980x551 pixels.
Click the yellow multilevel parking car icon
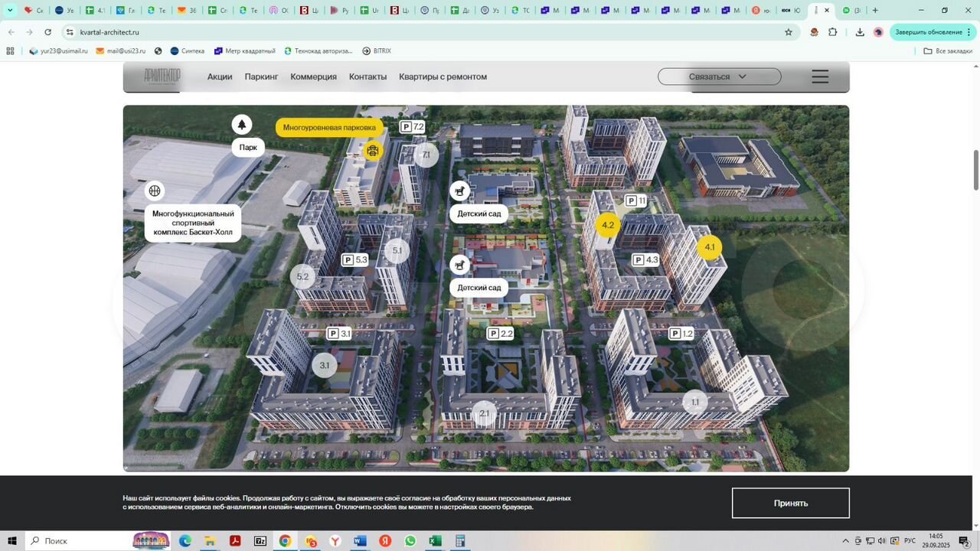pos(373,151)
